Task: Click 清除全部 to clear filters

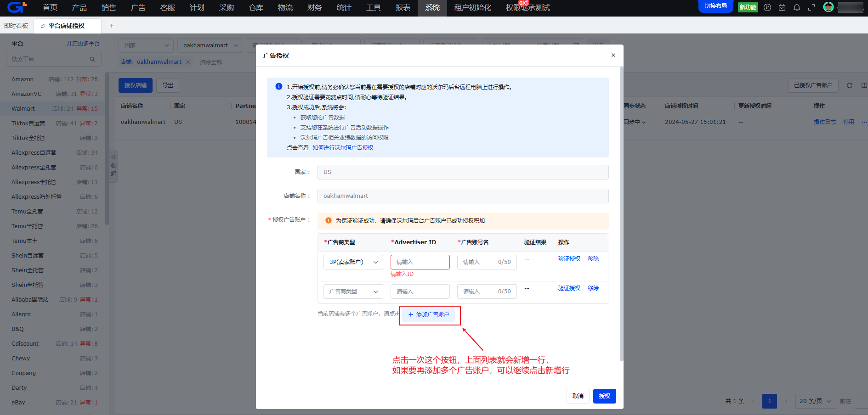Action: pyautogui.click(x=211, y=62)
